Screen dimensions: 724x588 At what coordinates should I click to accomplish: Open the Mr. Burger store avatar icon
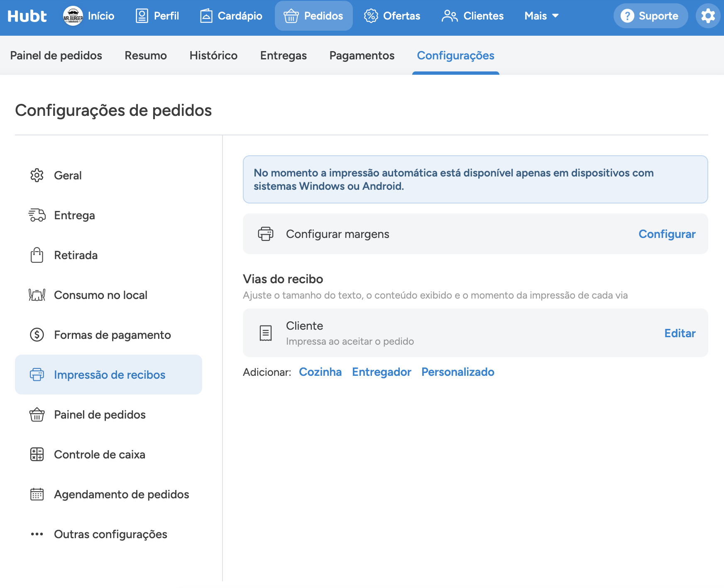point(73,16)
